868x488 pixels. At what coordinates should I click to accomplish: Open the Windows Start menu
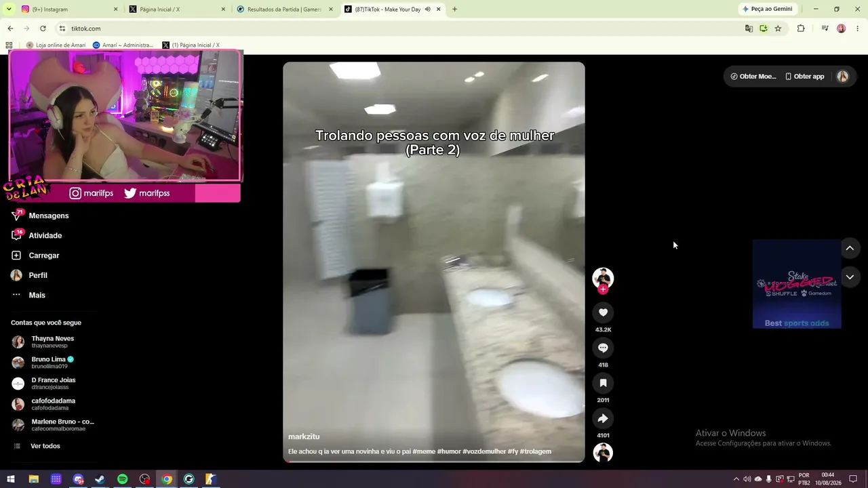pyautogui.click(x=11, y=479)
